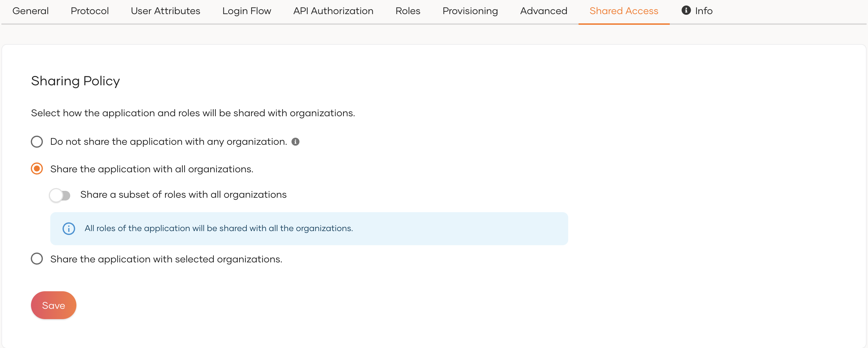This screenshot has height=348, width=868.
Task: Click the Sharing Policy heading
Action: click(75, 81)
